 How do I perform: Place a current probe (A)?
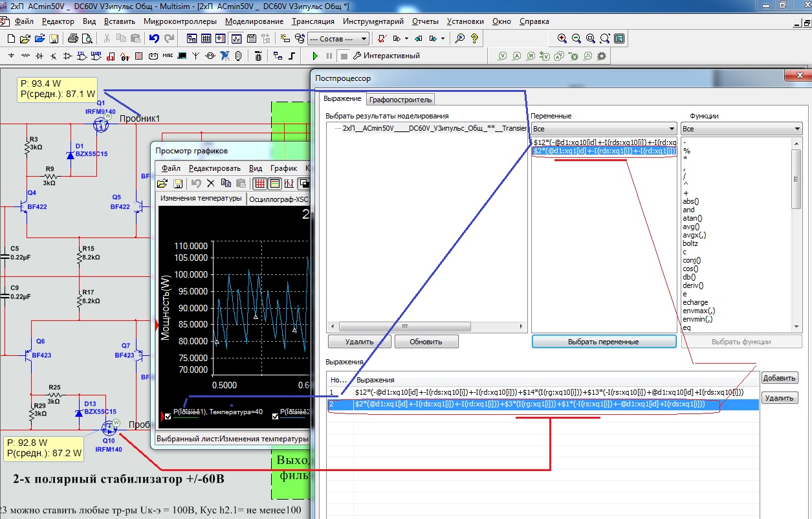coord(516,56)
